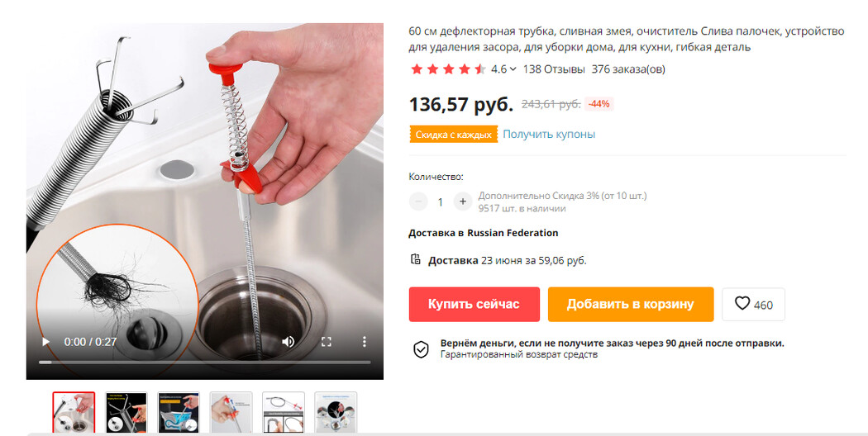Screen dimensions: 868x436
Task: Decrease quantity with the minus button
Action: click(x=418, y=201)
